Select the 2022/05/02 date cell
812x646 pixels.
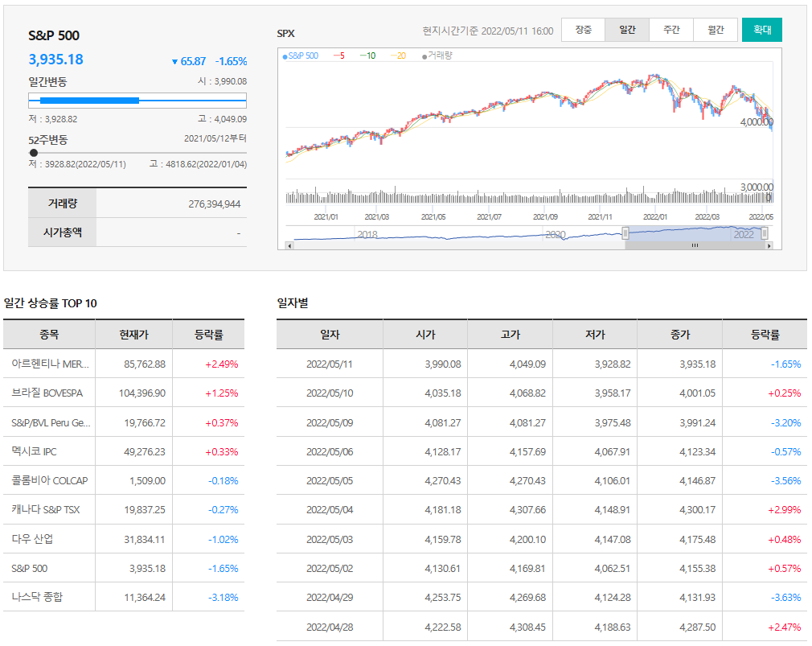[x=330, y=568]
